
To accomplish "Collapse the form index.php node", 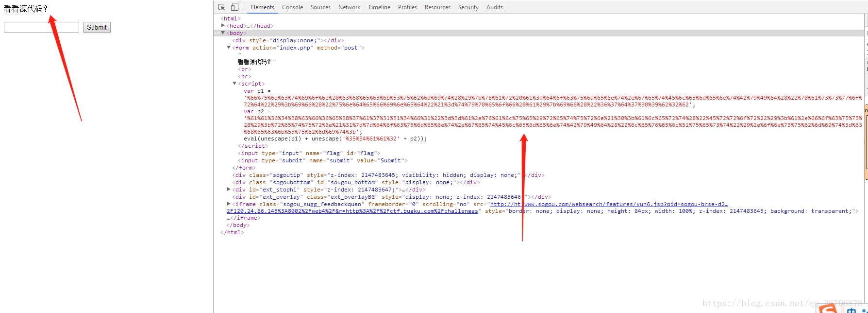I will (x=229, y=48).
